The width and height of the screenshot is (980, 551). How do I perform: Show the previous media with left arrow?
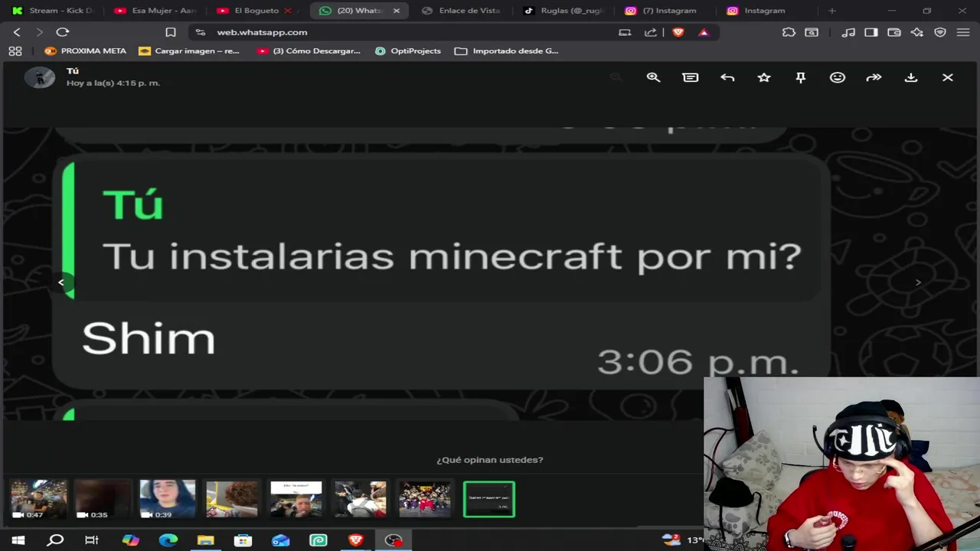click(x=61, y=282)
